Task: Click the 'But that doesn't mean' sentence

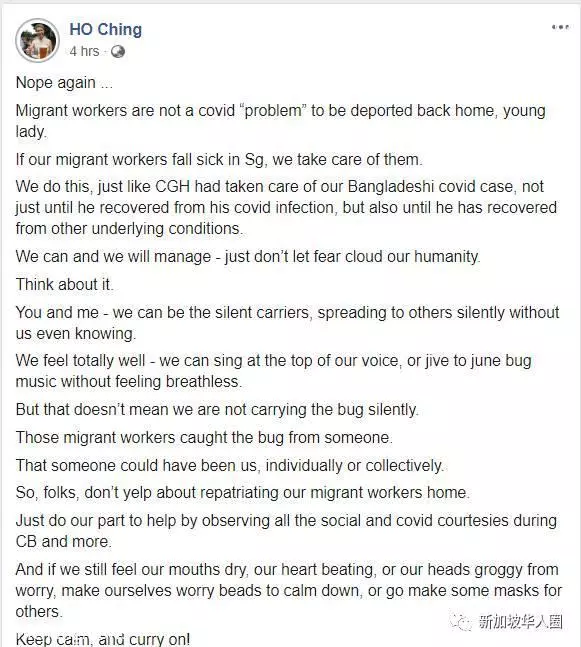Action: click(x=217, y=410)
